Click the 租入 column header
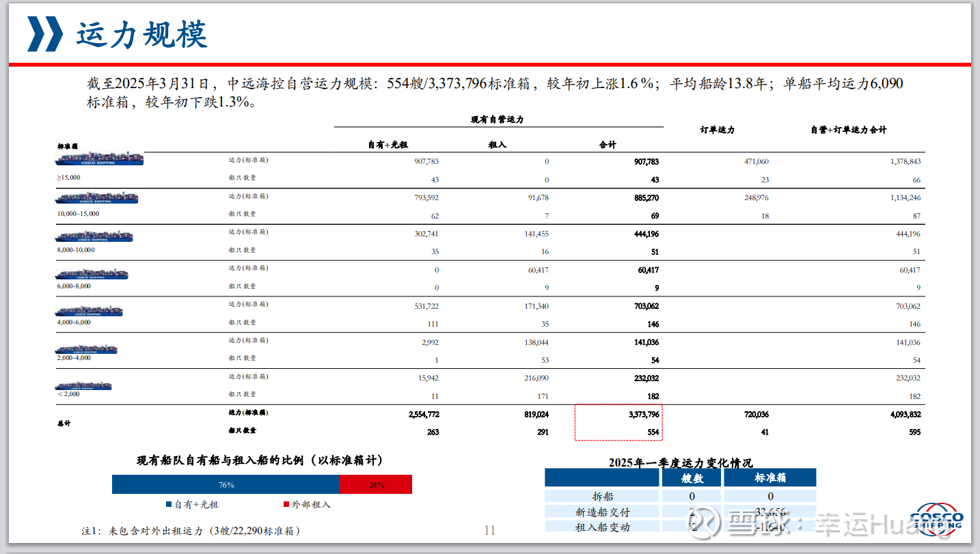The width and height of the screenshot is (980, 554). [x=497, y=145]
